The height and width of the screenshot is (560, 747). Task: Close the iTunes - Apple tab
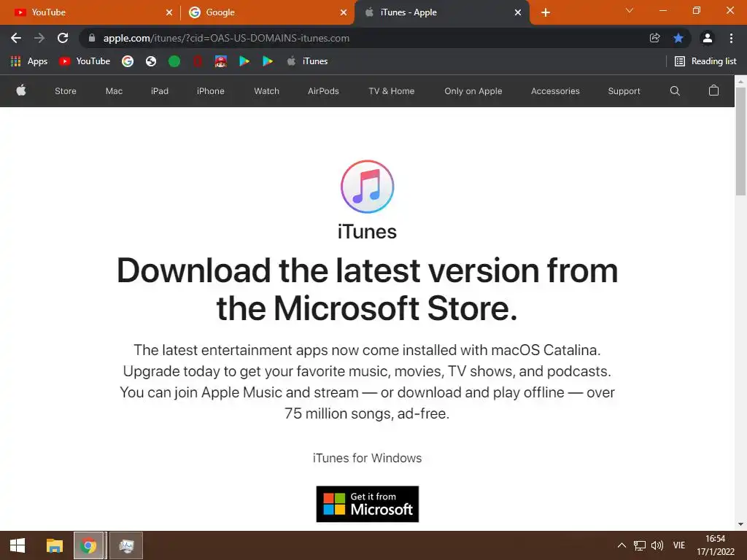[x=518, y=12]
